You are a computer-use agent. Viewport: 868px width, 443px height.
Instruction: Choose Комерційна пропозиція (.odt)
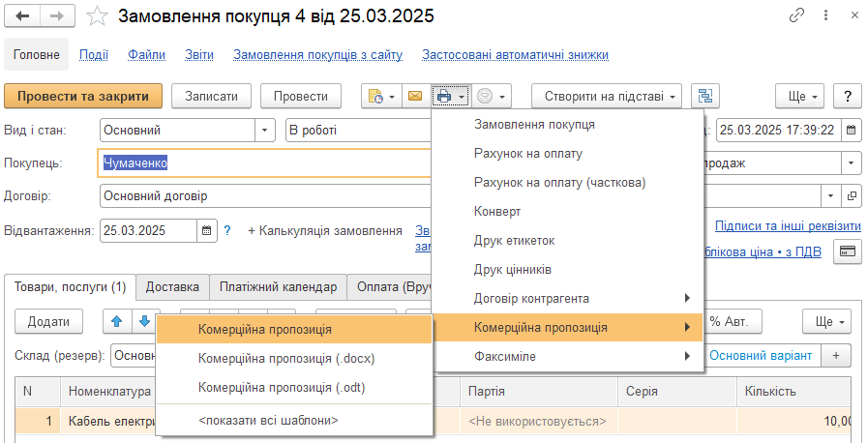[294, 388]
